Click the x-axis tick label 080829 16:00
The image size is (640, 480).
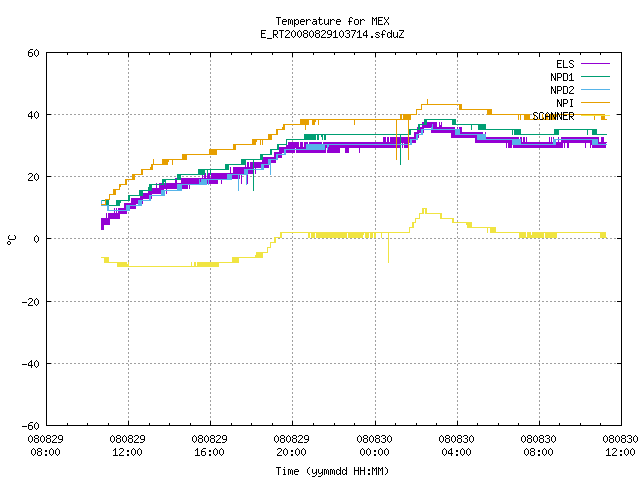(210, 446)
